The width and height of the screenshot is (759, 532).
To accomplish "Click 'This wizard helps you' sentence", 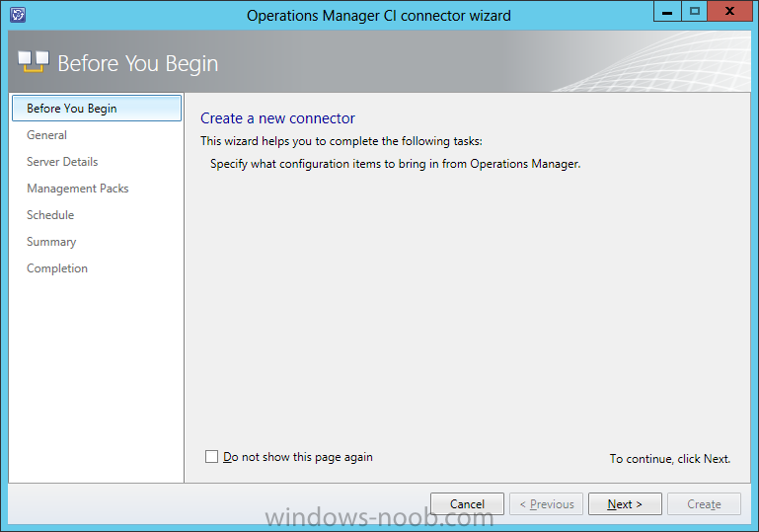I will click(x=342, y=141).
